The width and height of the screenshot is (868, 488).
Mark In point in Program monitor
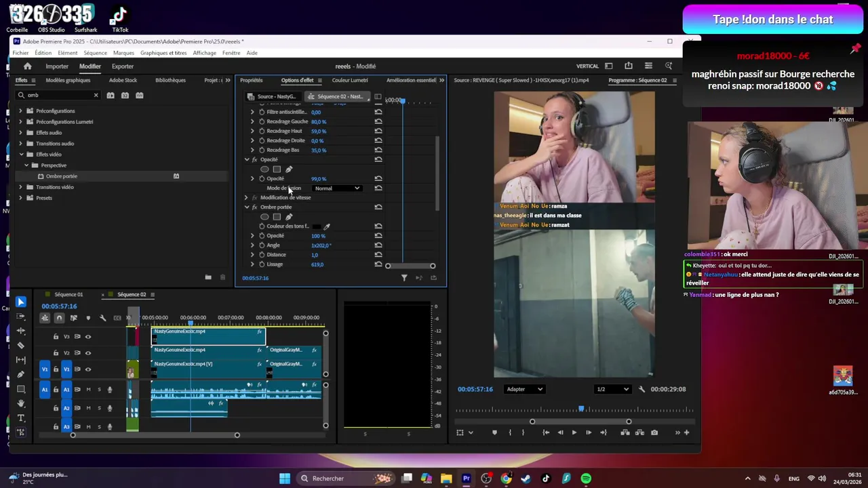510,432
